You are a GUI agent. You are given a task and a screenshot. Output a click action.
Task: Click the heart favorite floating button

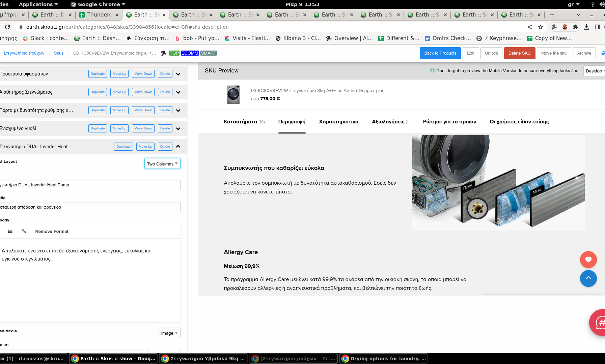(x=588, y=260)
